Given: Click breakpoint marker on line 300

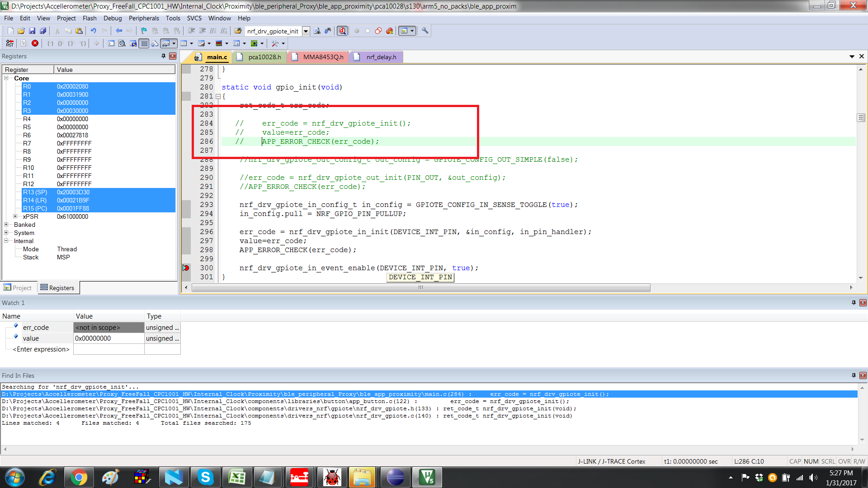Looking at the screenshot, I should [186, 268].
